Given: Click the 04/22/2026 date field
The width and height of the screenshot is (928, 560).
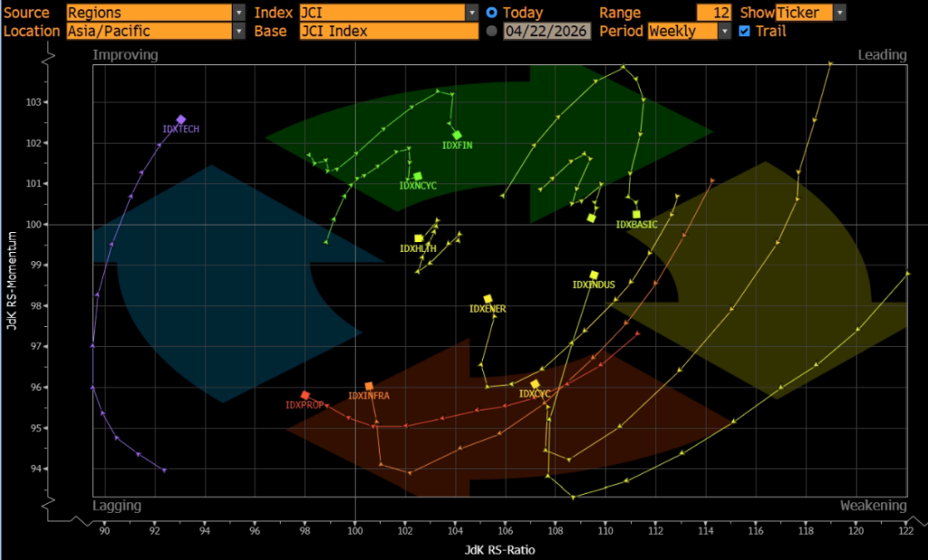Looking at the screenshot, I should tap(546, 31).
